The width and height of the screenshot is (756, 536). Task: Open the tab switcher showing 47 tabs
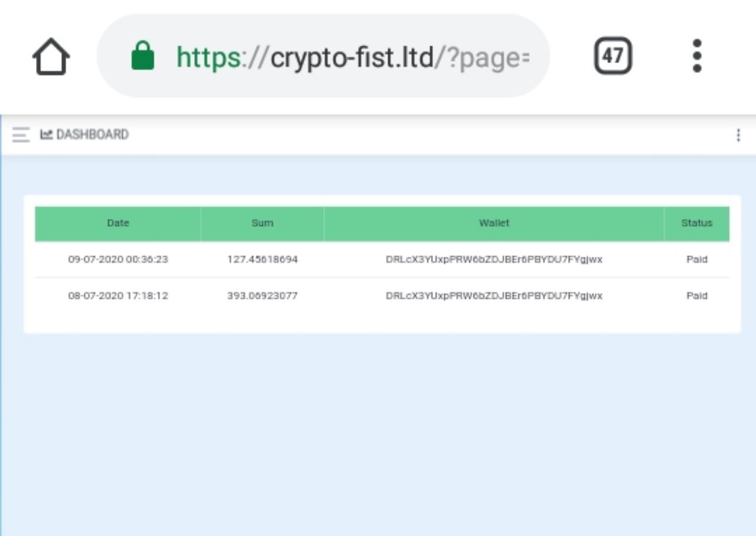(612, 56)
